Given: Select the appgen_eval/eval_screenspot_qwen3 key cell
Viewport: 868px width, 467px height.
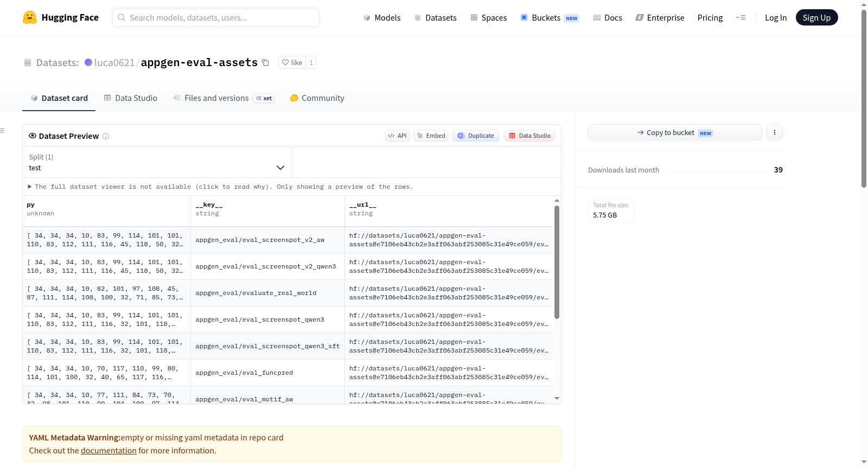Looking at the screenshot, I should tap(267, 319).
